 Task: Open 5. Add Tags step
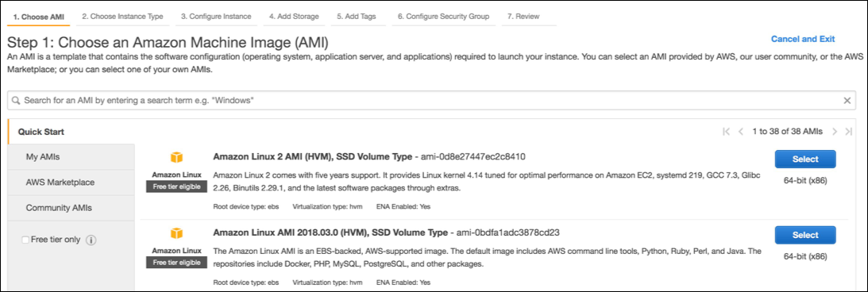pyautogui.click(x=357, y=17)
